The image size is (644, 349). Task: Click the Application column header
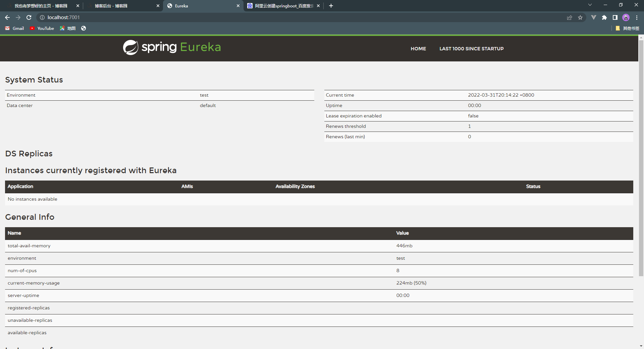coord(20,187)
